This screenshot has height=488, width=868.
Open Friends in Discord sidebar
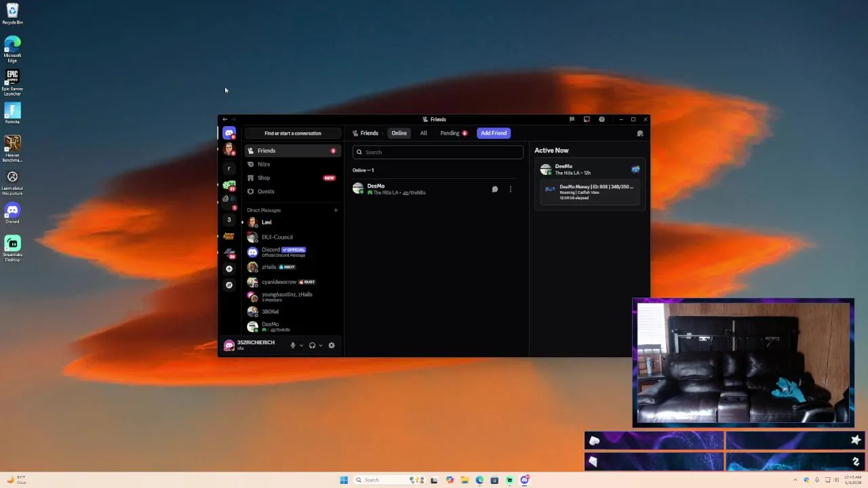tap(292, 151)
